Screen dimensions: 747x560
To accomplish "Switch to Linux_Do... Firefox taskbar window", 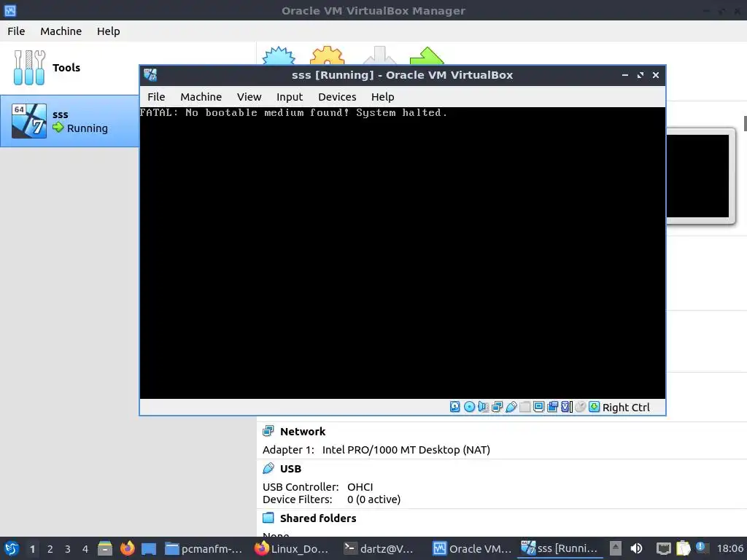I will (292, 548).
